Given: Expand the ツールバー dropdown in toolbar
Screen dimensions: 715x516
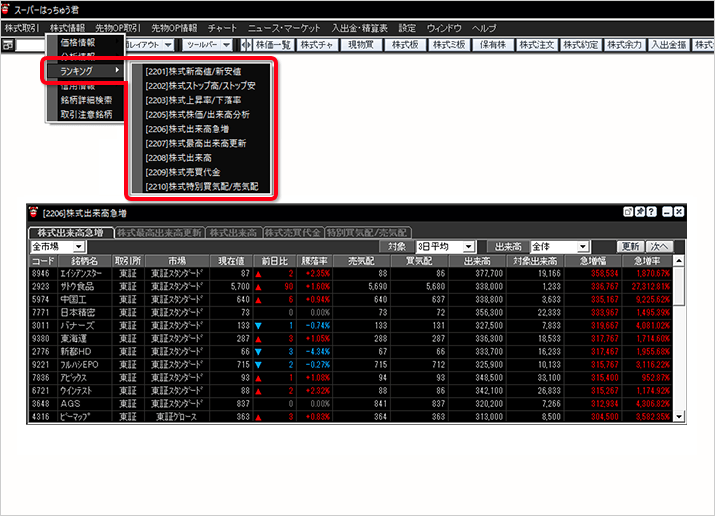Looking at the screenshot, I should click(x=226, y=45).
